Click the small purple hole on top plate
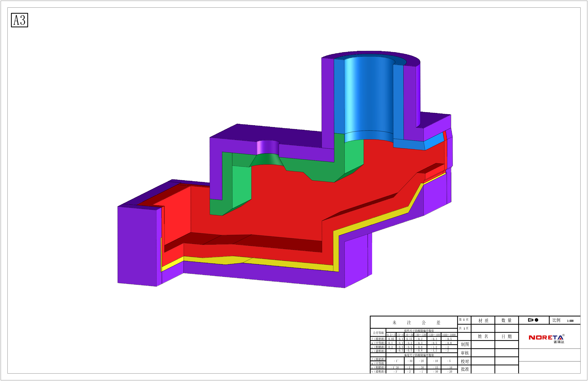This screenshot has width=588, height=381. pos(268,148)
